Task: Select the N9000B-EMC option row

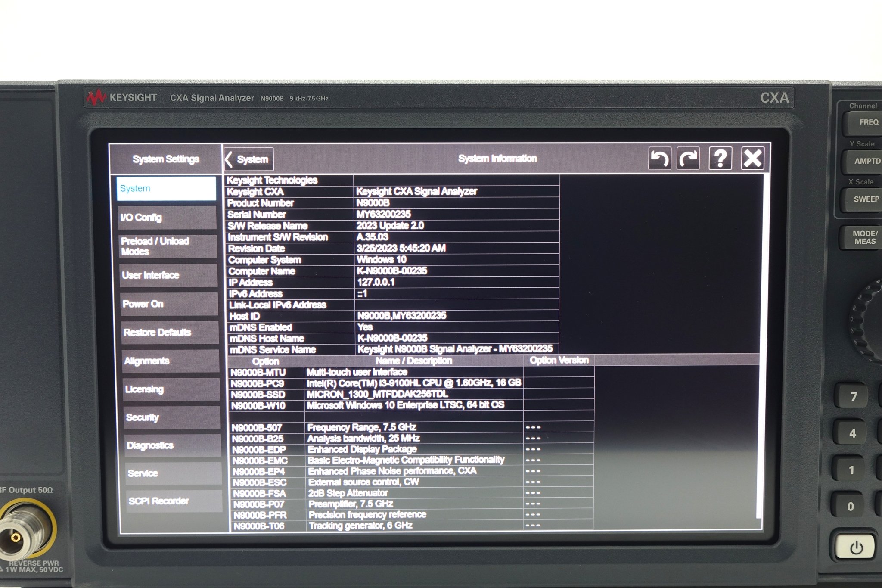Action: point(412,460)
